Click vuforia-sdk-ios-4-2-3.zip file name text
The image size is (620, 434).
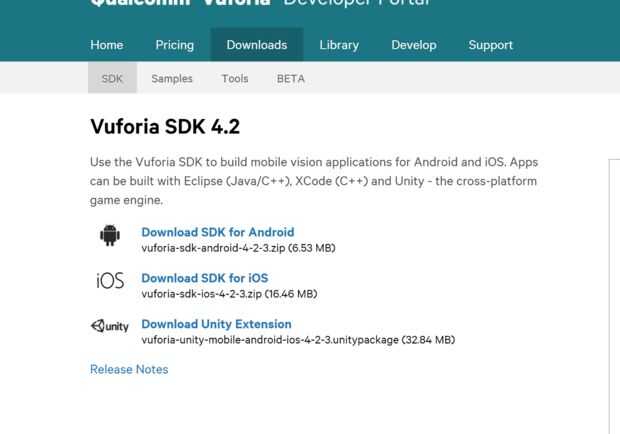[x=202, y=294]
